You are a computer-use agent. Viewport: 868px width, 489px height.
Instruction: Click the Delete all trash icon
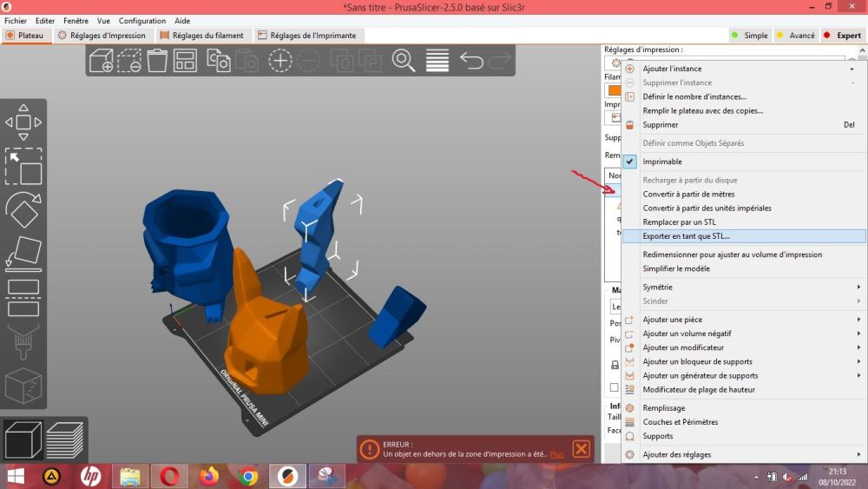(x=157, y=60)
